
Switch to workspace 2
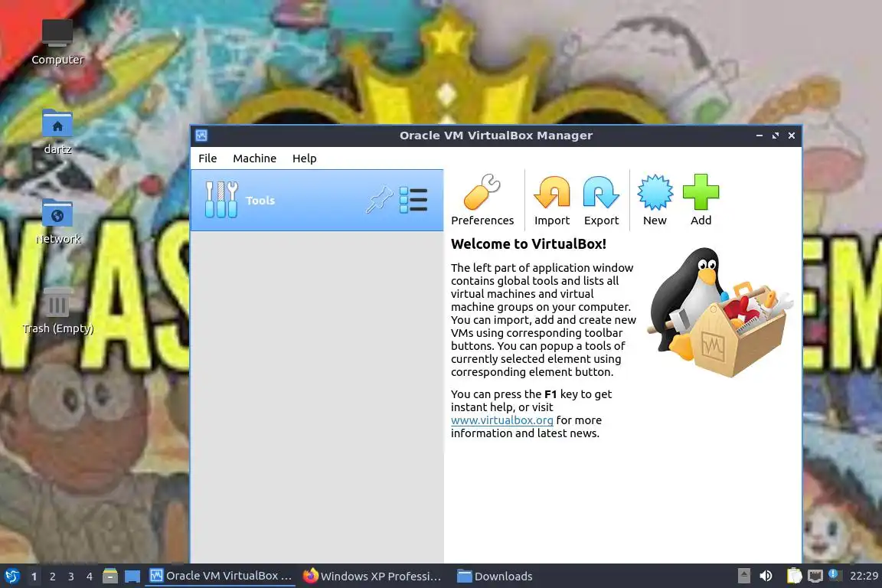(x=52, y=577)
